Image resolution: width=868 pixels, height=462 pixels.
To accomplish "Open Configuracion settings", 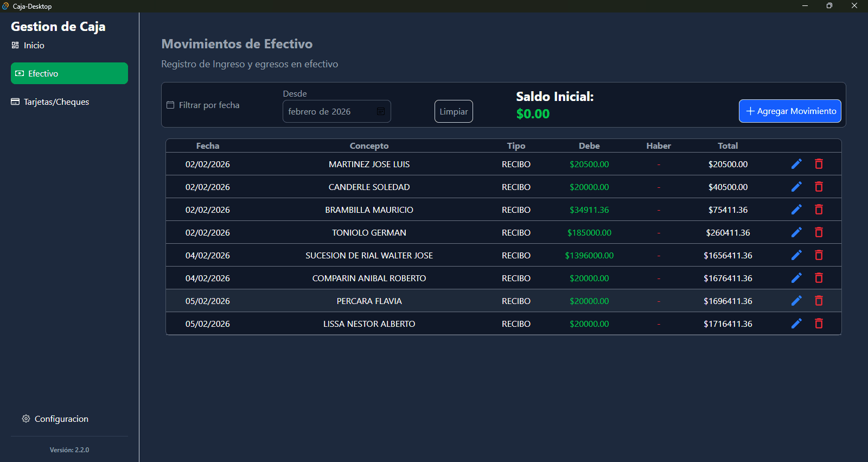I will pos(55,419).
